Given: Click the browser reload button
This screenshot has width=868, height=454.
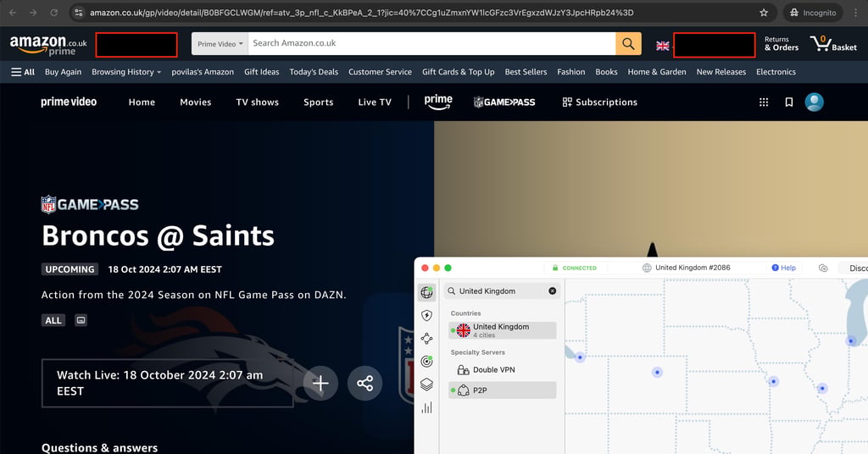Looking at the screenshot, I should (53, 12).
